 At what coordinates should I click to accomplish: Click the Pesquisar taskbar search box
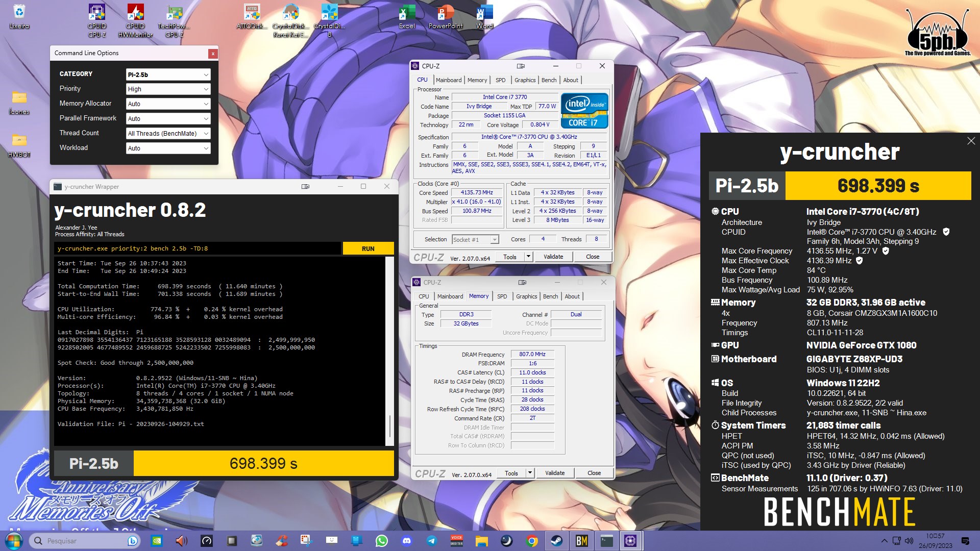tap(85, 541)
